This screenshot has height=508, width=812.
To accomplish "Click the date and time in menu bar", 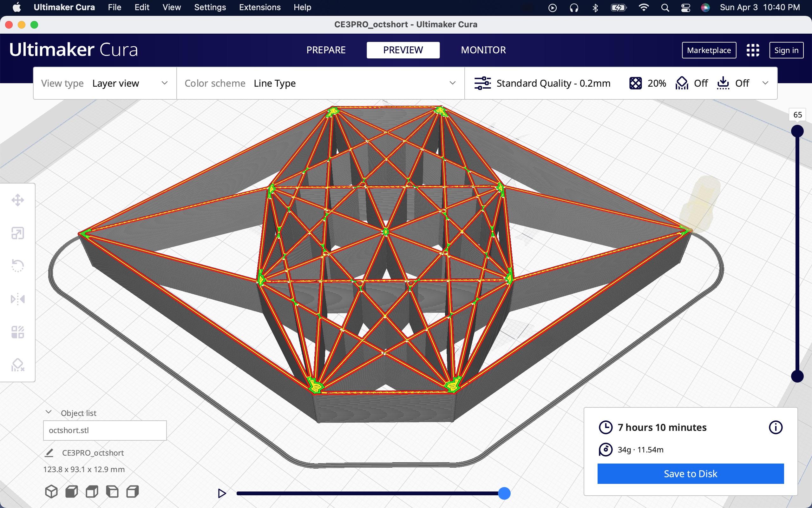I will (x=760, y=7).
